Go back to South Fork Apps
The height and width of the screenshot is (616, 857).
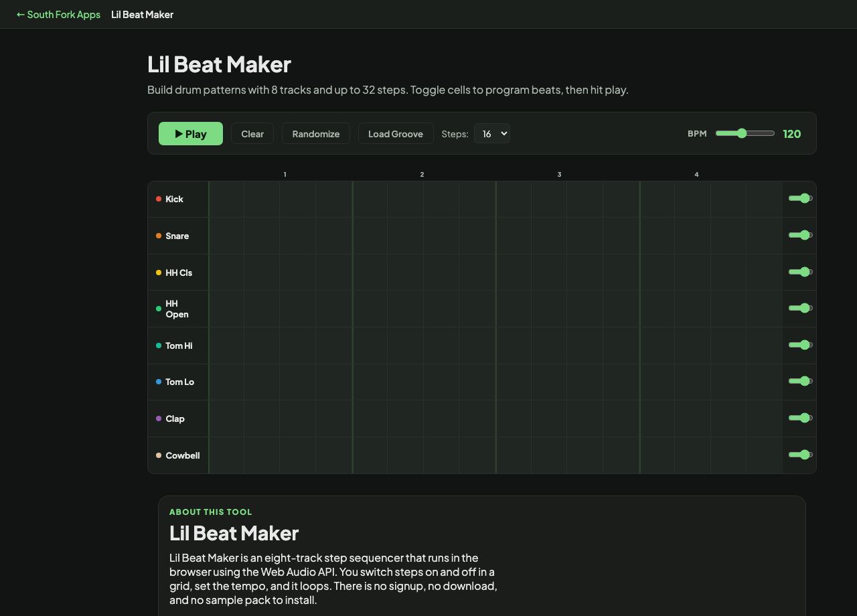coord(58,14)
